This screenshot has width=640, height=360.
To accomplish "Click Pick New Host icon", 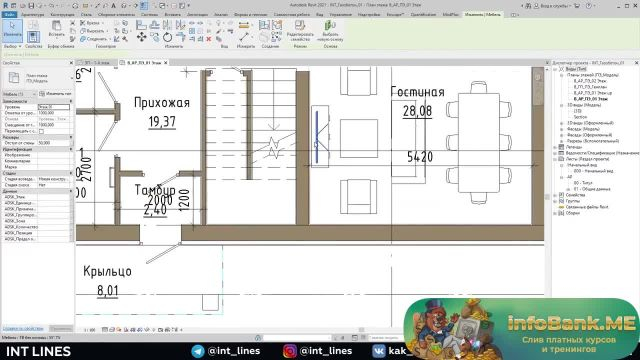I will click(330, 31).
